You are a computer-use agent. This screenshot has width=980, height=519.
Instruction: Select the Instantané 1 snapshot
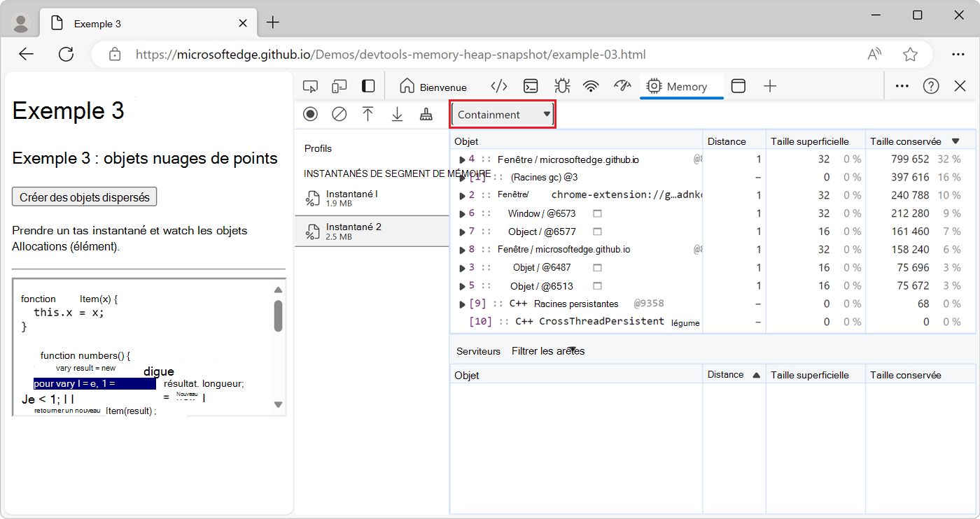click(x=351, y=198)
